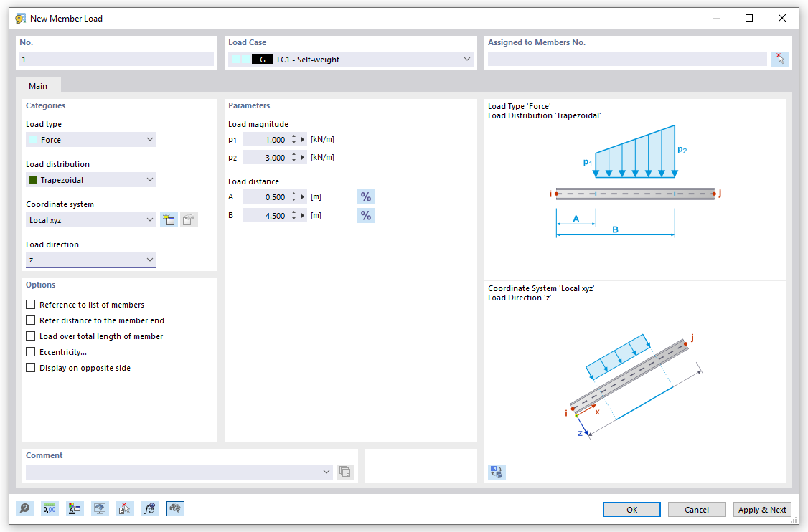The height and width of the screenshot is (532, 808).
Task: Click the Comment text field
Action: (x=173, y=472)
